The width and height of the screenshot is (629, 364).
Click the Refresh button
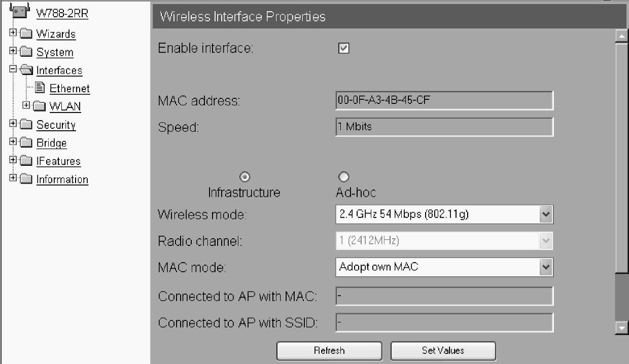tap(329, 351)
